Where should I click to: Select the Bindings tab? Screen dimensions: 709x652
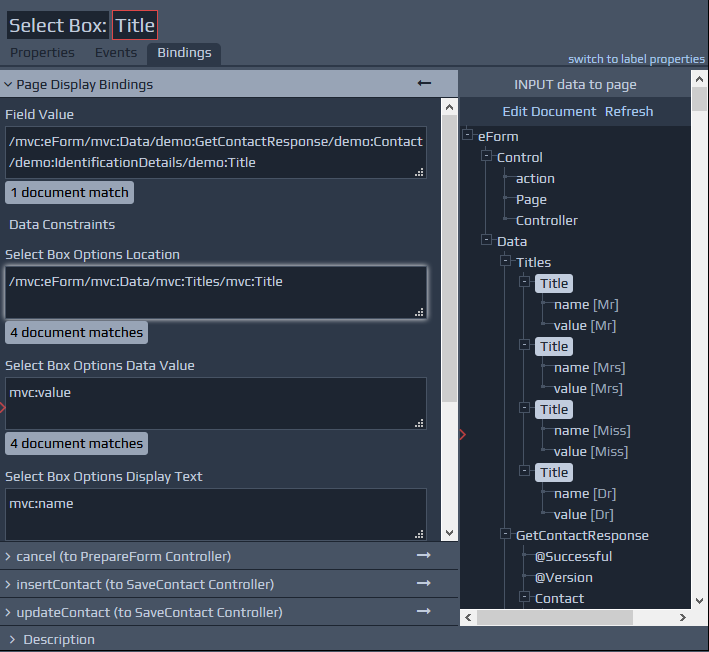click(x=184, y=53)
